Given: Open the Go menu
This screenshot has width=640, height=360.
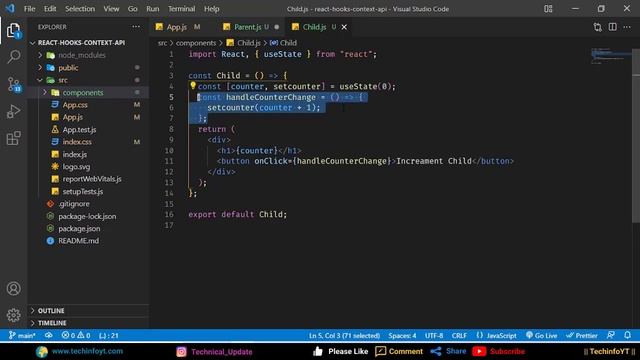Looking at the screenshot, I should point(133,9).
